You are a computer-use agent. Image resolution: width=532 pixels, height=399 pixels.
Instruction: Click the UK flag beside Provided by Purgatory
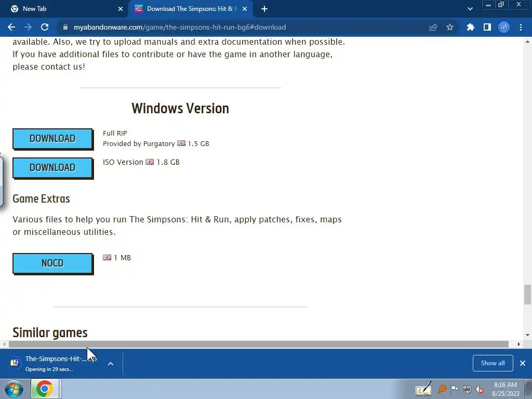pos(181,143)
